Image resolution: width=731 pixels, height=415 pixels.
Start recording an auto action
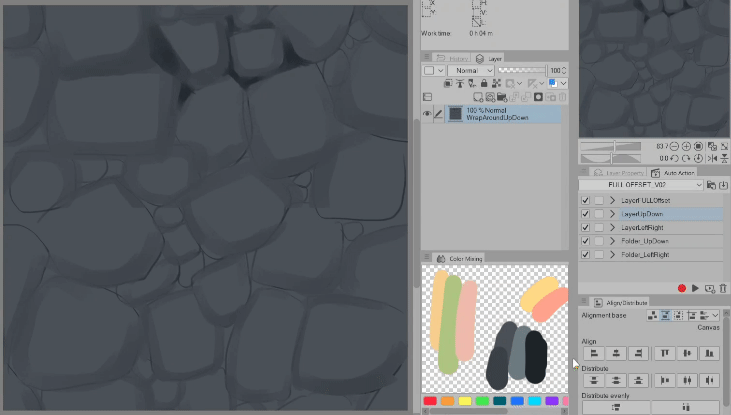click(682, 288)
